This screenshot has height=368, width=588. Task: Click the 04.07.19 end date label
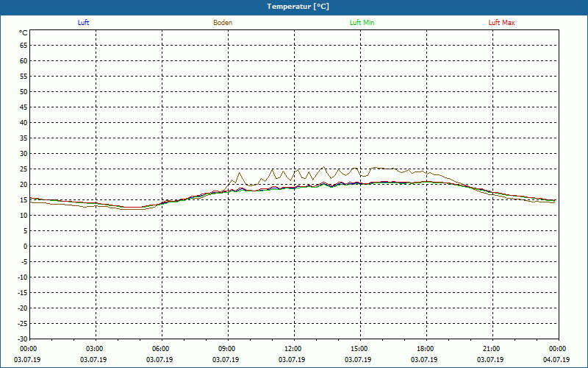coord(556,359)
